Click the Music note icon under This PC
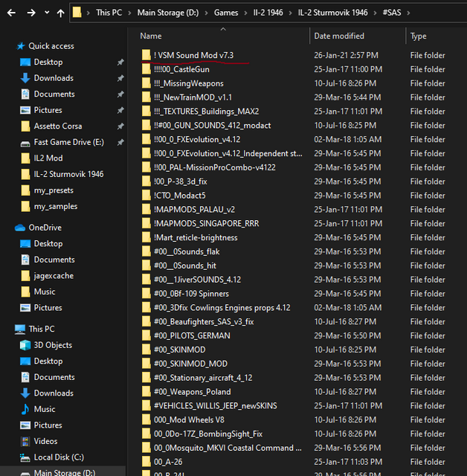 (25, 409)
